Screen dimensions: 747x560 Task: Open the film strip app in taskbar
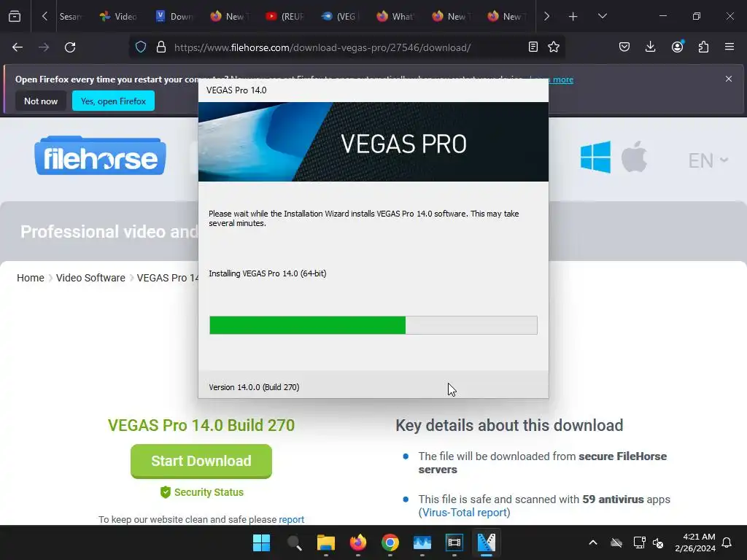[x=454, y=542]
